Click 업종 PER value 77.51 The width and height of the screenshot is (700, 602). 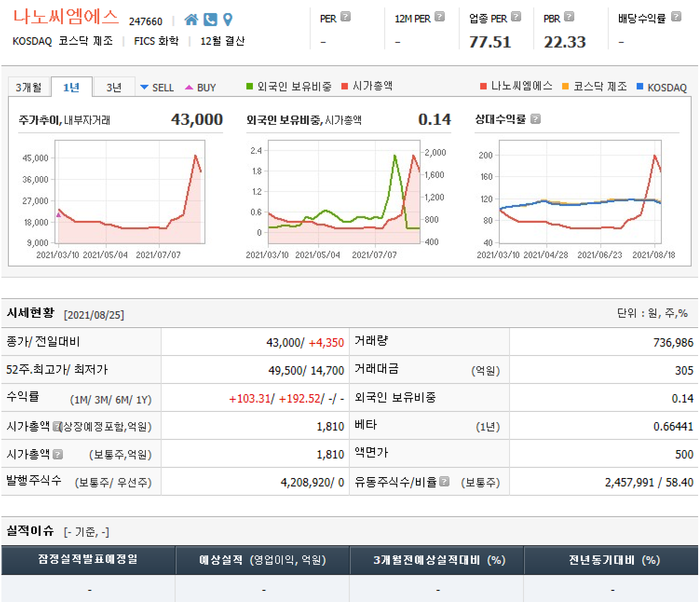click(x=490, y=42)
